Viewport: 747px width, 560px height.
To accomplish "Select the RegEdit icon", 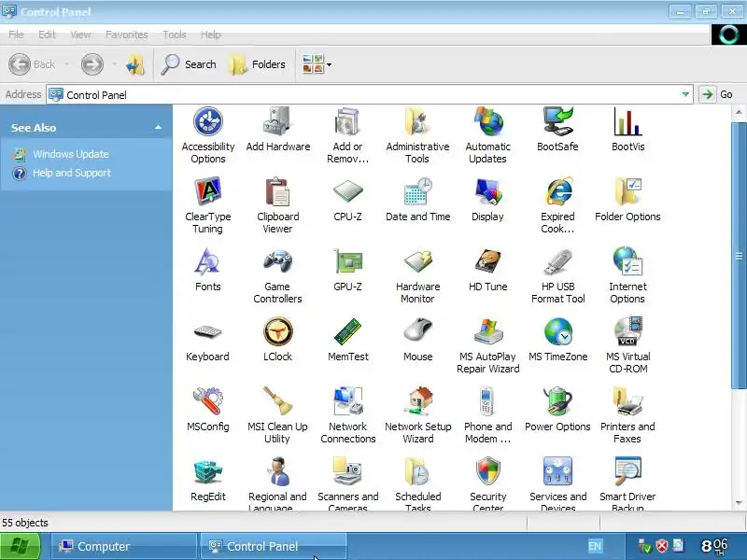I will (207, 471).
